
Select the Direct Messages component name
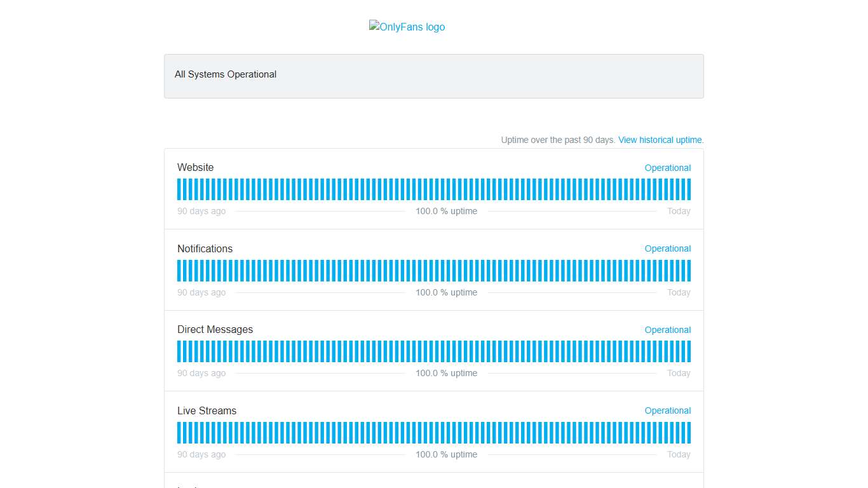pos(215,330)
